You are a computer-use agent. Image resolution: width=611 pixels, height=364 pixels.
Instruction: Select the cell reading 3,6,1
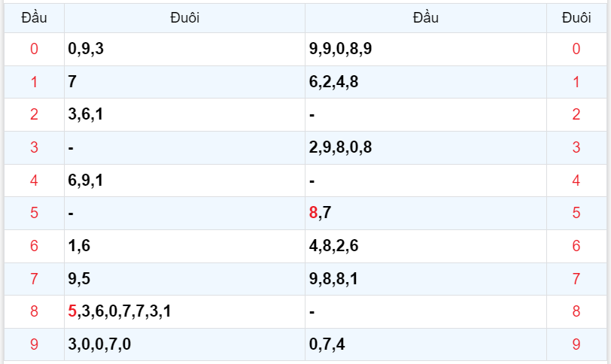pos(85,115)
